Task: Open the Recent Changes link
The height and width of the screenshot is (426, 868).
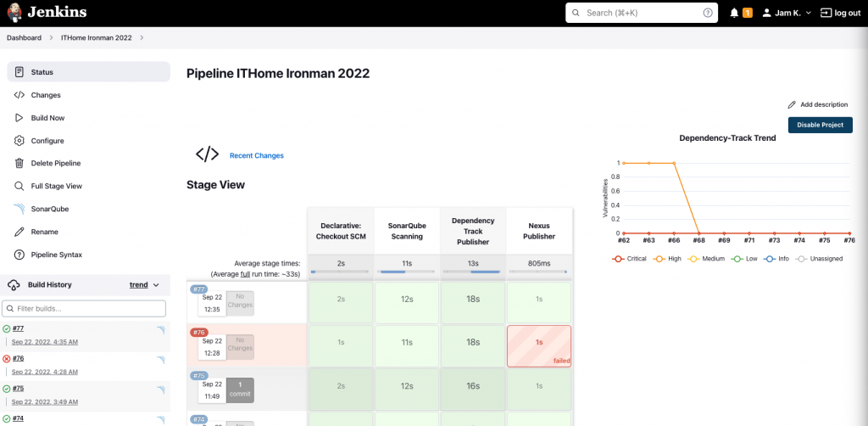Action: tap(256, 155)
